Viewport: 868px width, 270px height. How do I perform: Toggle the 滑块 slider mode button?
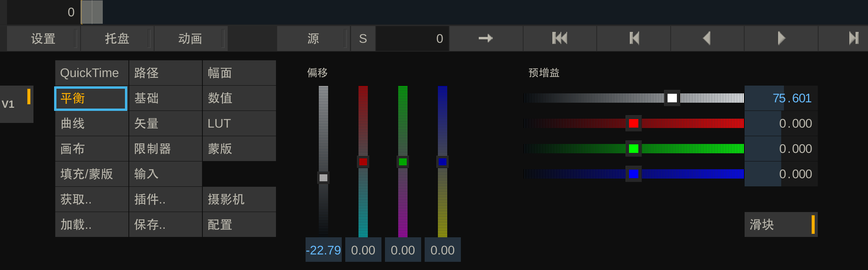pos(781,224)
